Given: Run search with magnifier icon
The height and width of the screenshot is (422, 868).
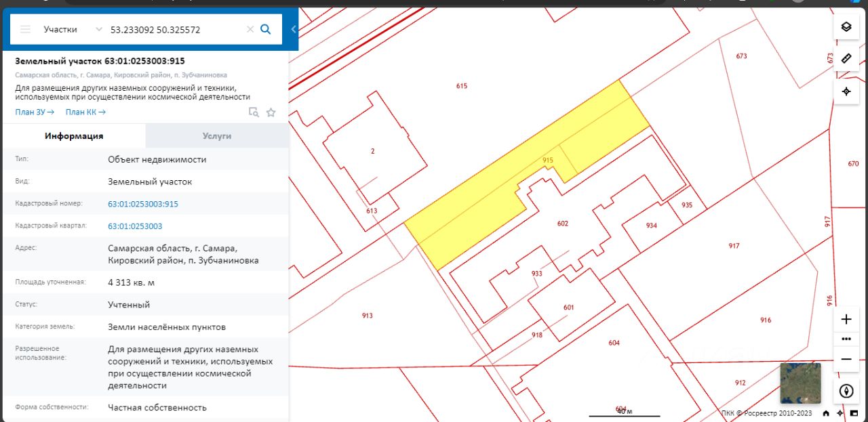Looking at the screenshot, I should point(266,29).
